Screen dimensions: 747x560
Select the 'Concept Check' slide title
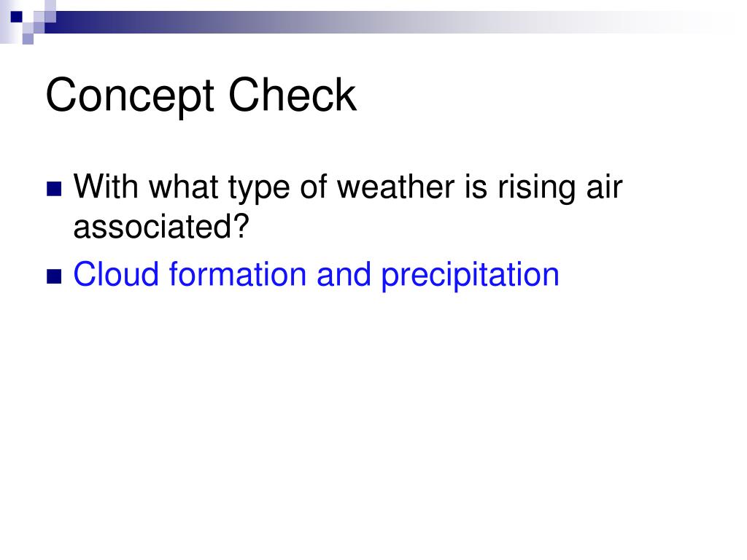click(201, 96)
